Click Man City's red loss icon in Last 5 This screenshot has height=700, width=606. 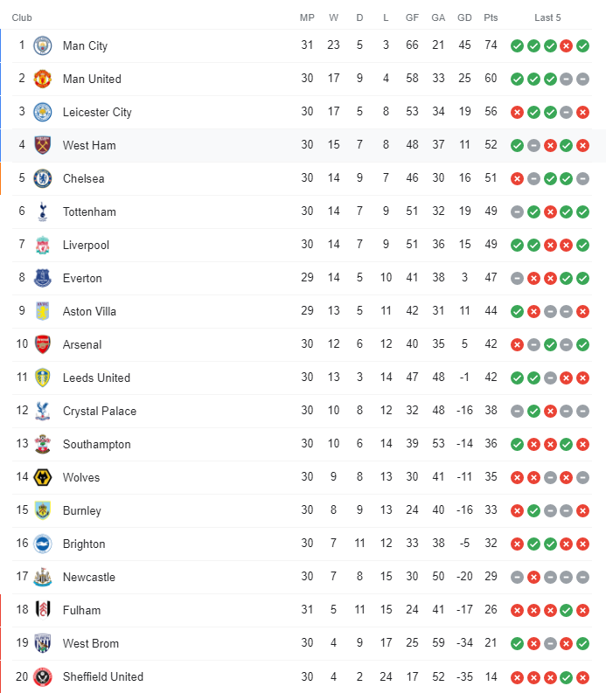(567, 45)
